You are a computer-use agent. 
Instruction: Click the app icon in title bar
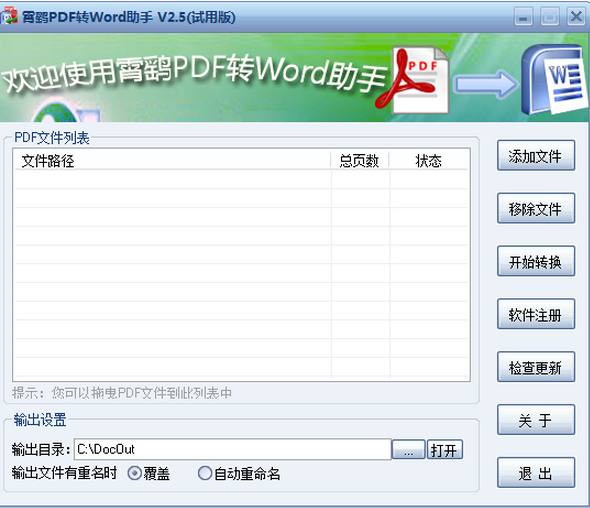[x=9, y=16]
